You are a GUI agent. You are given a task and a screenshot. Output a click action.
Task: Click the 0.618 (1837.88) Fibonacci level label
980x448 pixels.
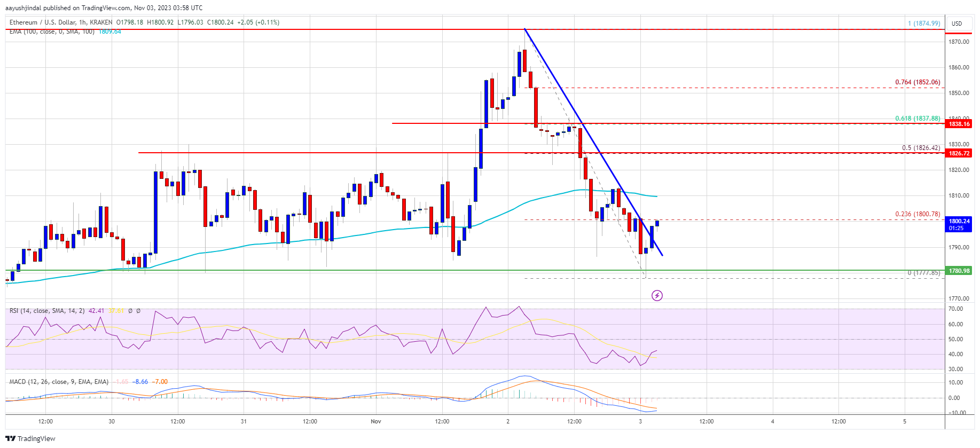coord(918,119)
